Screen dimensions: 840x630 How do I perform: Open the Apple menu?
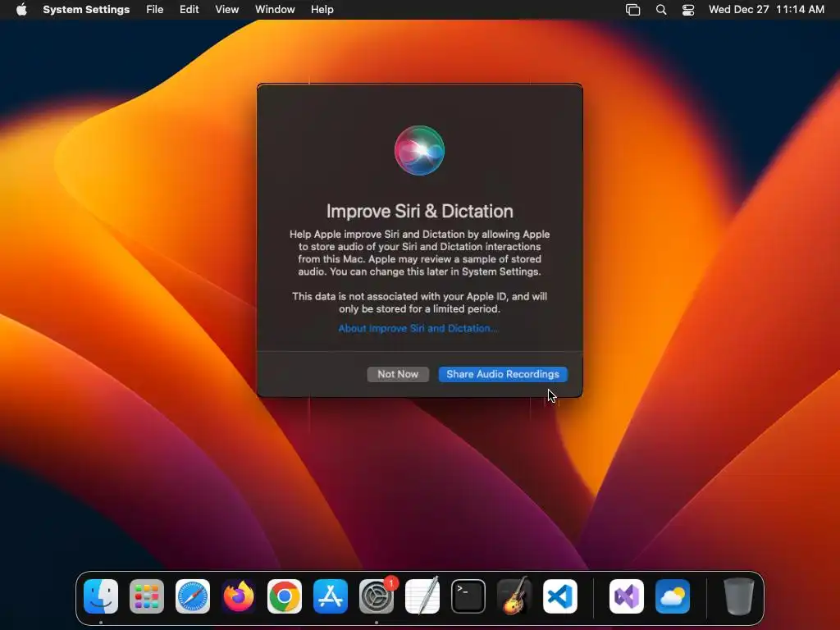point(21,10)
